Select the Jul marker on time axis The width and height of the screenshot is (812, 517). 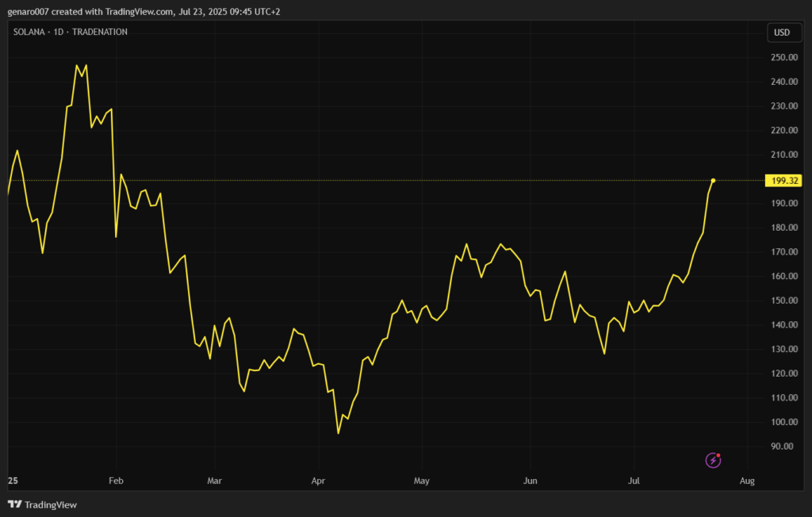(x=634, y=481)
